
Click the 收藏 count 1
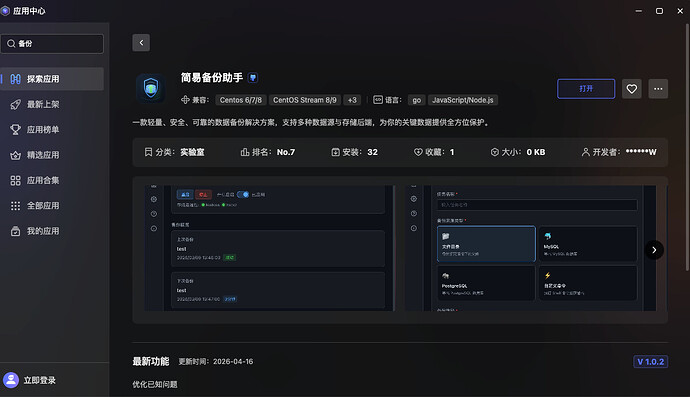(x=452, y=152)
